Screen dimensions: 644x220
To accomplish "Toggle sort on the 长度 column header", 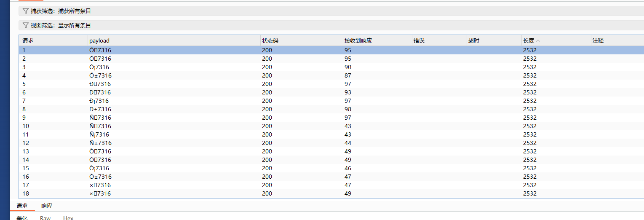I will (556, 40).
